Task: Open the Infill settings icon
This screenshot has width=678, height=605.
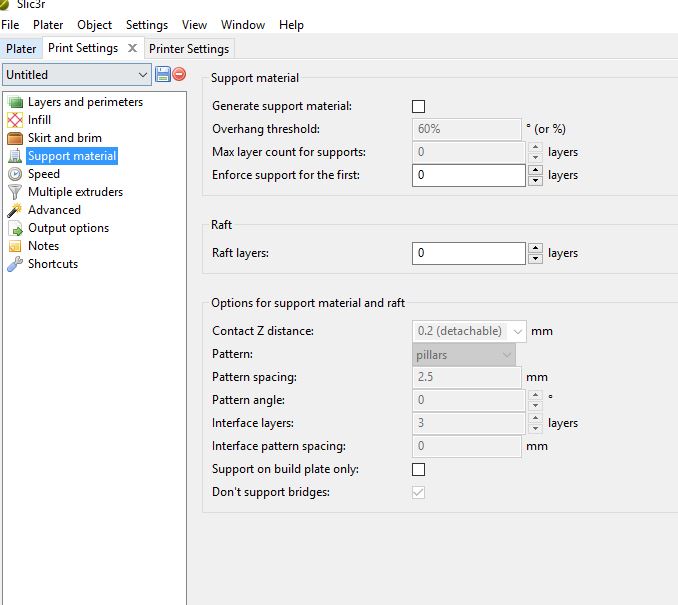Action: [15, 120]
